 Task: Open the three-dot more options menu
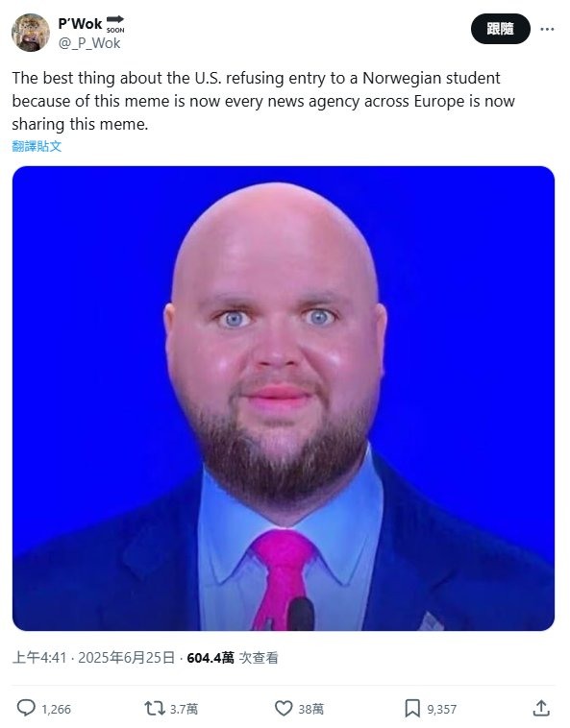(x=547, y=29)
